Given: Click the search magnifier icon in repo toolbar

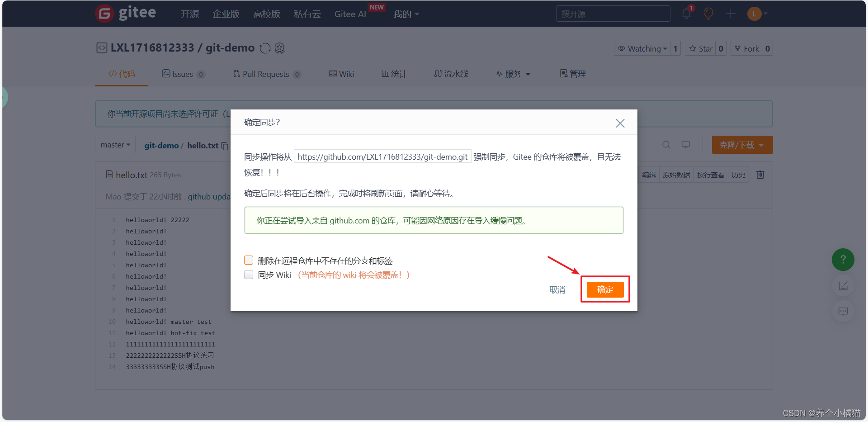Looking at the screenshot, I should point(666,145).
